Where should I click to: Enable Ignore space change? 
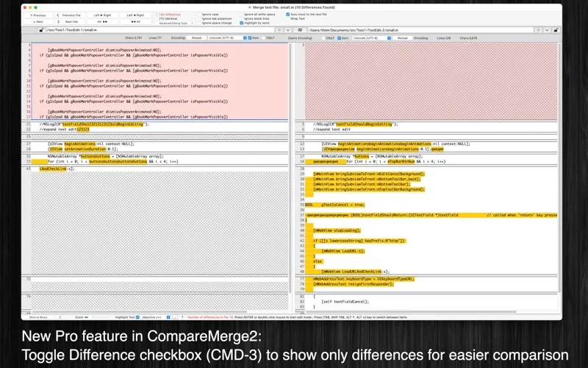click(200, 24)
